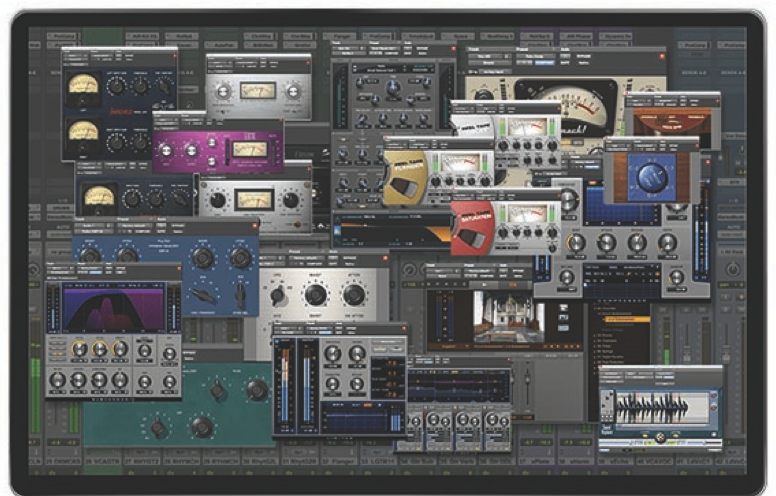Click upper time constant knob on Fairchild 670
Image resolution: width=776 pixels, height=496 pixels.
click(165, 86)
